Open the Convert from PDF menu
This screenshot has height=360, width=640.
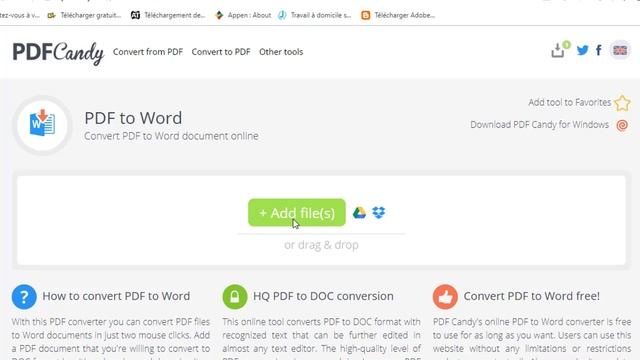tap(148, 52)
